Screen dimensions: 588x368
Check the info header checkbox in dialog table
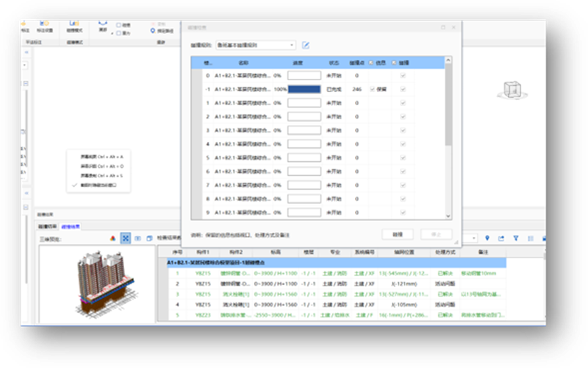(371, 63)
